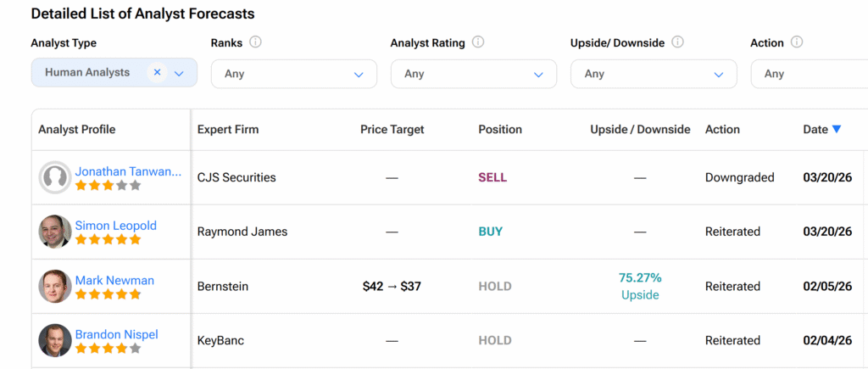Viewport: 868px width, 369px height.
Task: Open Jonathan Tanwanteng's analyst profile link
Action: click(x=128, y=171)
